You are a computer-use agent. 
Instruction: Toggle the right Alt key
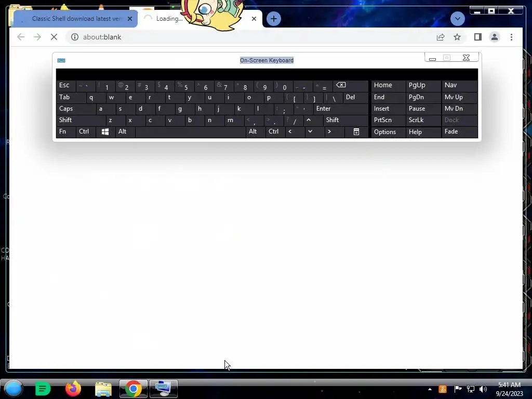click(x=256, y=131)
